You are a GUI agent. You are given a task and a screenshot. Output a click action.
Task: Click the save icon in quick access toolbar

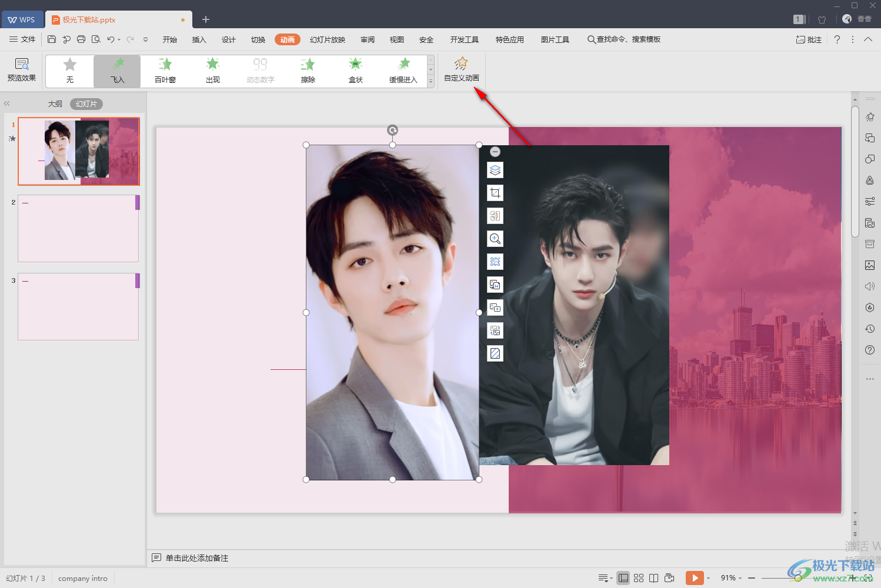click(52, 39)
